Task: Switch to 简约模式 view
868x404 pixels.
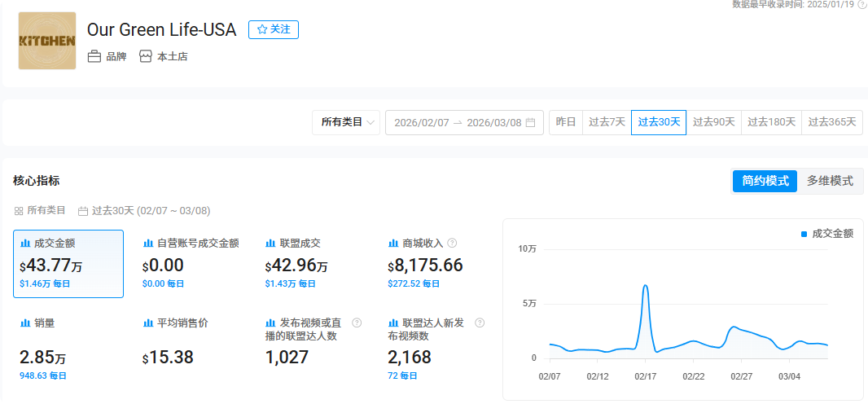Action: pyautogui.click(x=765, y=181)
